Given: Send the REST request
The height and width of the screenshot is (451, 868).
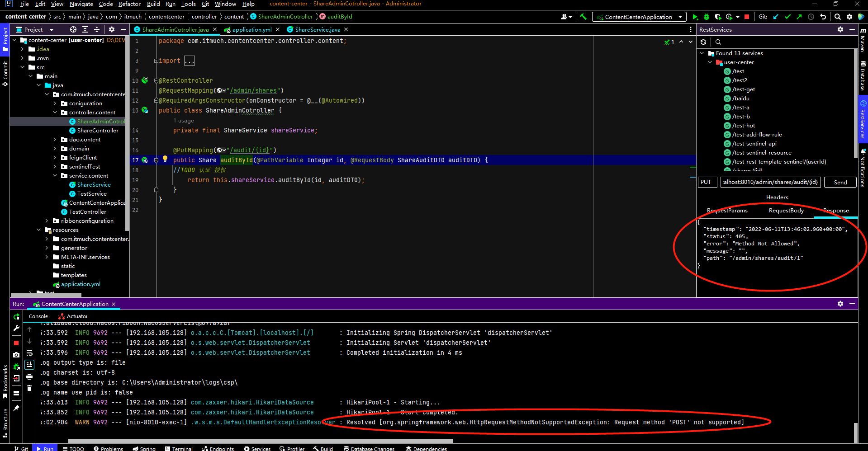Looking at the screenshot, I should click(840, 182).
